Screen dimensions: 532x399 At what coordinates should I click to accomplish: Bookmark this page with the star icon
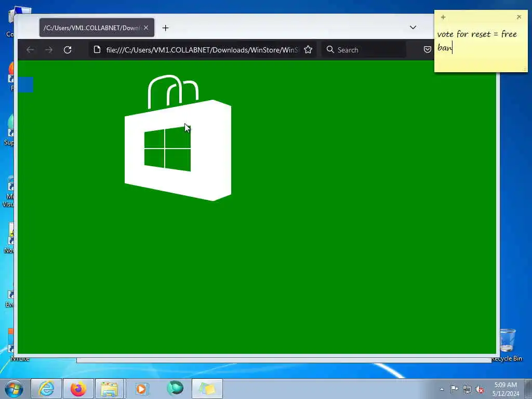308,50
